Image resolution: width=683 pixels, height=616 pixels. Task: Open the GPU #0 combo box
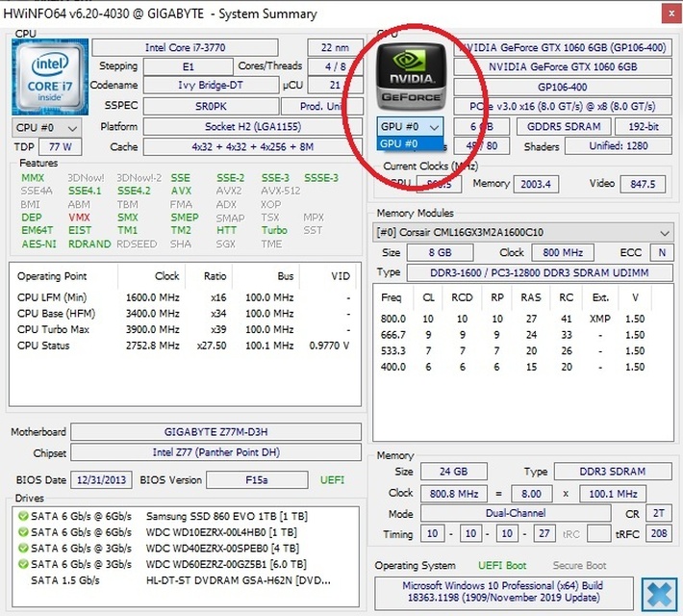[x=410, y=126]
